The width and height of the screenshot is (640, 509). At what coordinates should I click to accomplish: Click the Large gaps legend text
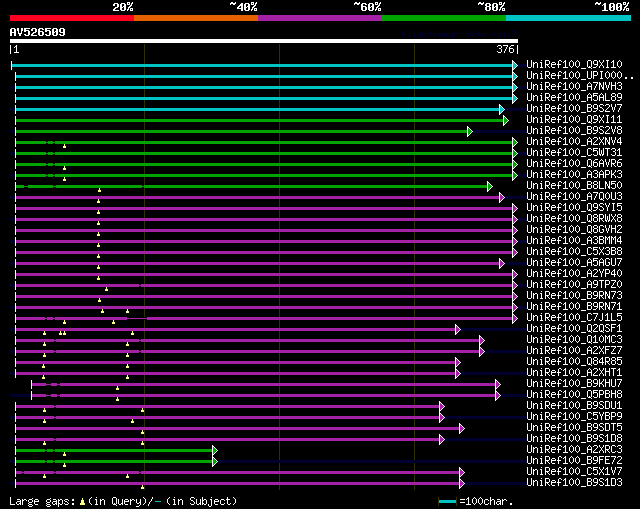[123, 501]
